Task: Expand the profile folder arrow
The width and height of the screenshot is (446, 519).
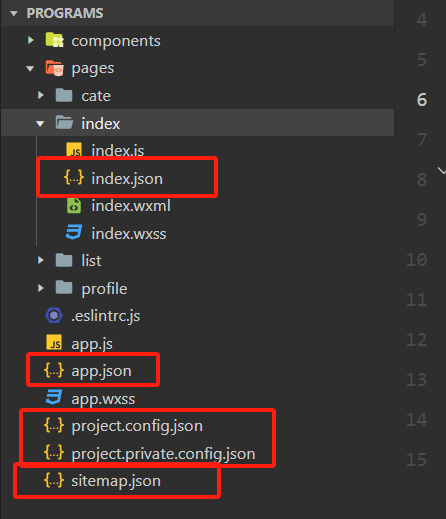Action: (x=41, y=288)
